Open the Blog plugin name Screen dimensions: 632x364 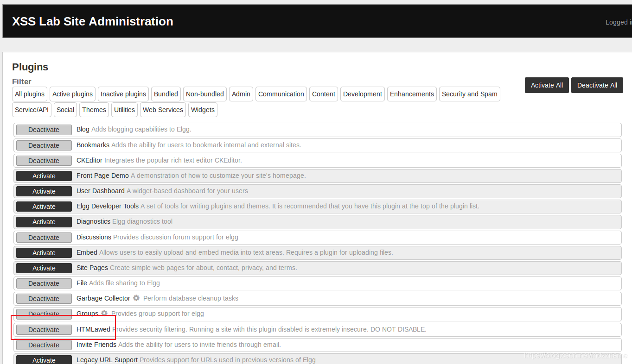point(83,129)
